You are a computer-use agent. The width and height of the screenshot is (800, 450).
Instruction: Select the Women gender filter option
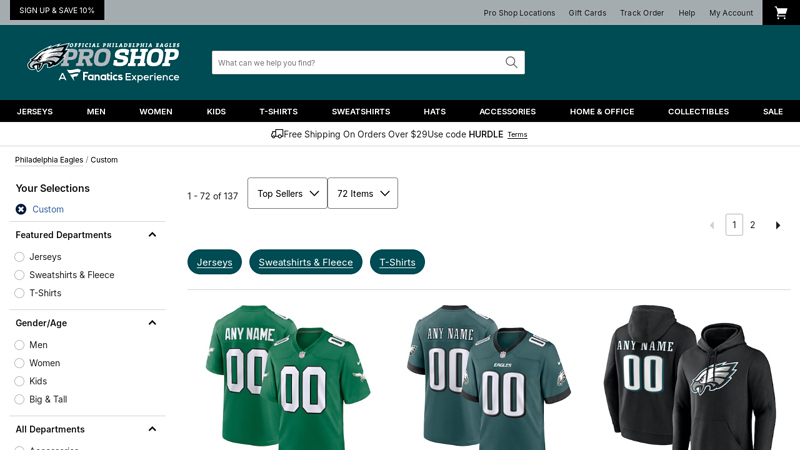coord(19,363)
